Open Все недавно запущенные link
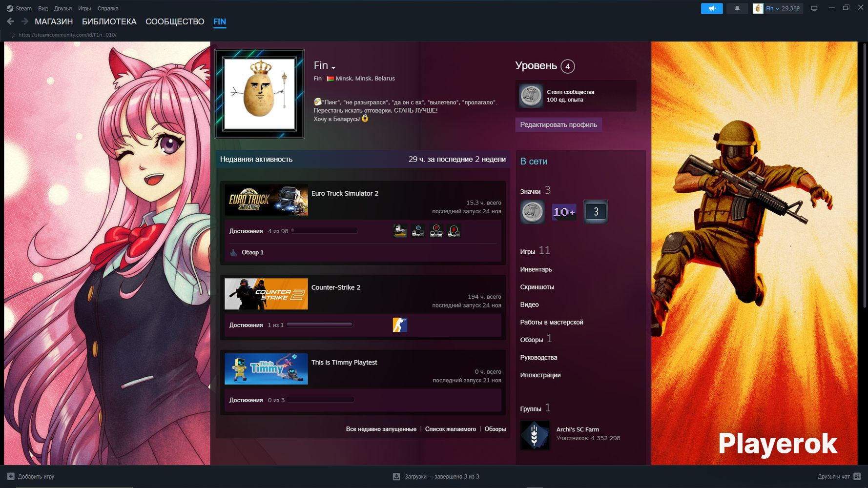The height and width of the screenshot is (488, 868). (x=381, y=429)
